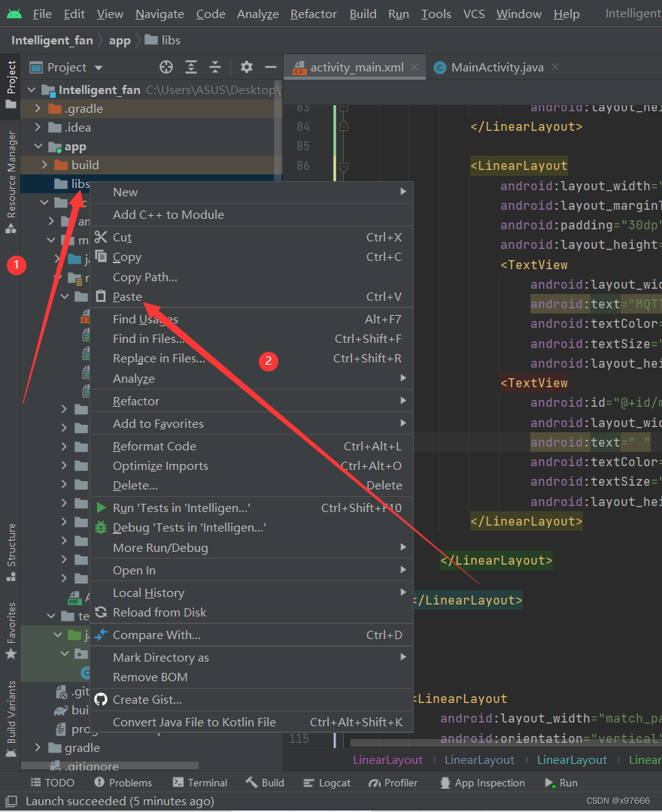Open the File menu
Viewport: 662px width, 812px height.
pos(42,14)
